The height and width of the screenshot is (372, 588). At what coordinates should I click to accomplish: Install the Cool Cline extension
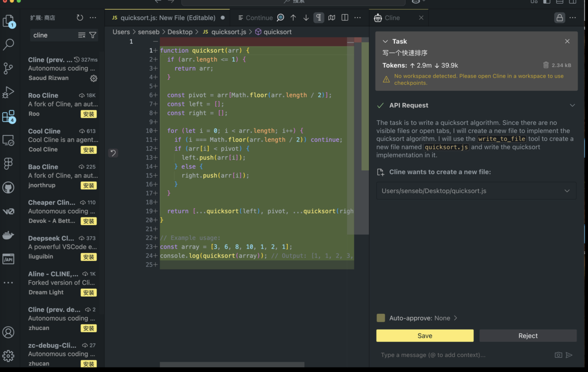[x=89, y=150]
